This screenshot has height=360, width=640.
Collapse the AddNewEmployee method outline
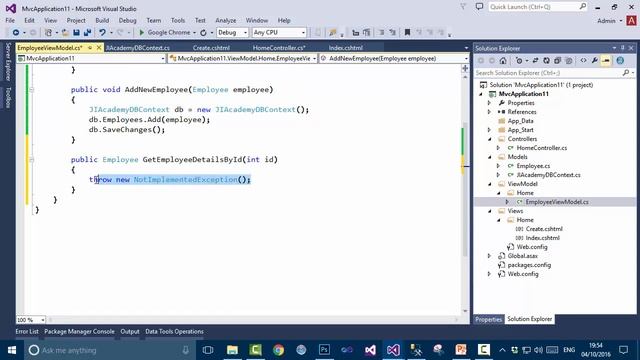point(31,89)
